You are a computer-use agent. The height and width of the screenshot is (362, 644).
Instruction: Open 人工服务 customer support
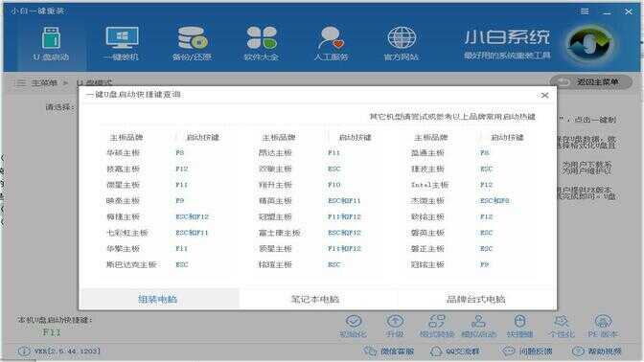click(331, 44)
